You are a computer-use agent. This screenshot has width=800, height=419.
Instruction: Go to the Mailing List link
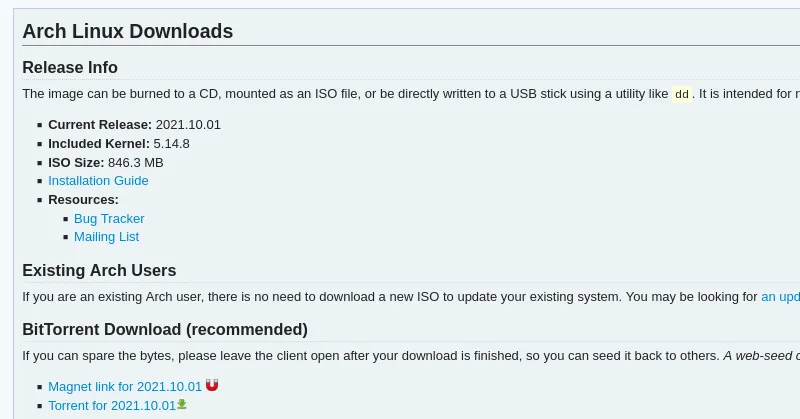[x=106, y=237]
